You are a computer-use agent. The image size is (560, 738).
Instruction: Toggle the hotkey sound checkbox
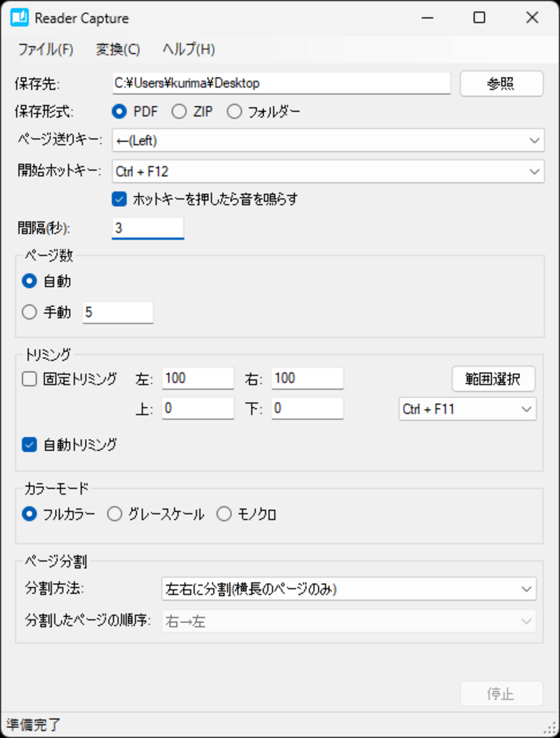[119, 199]
